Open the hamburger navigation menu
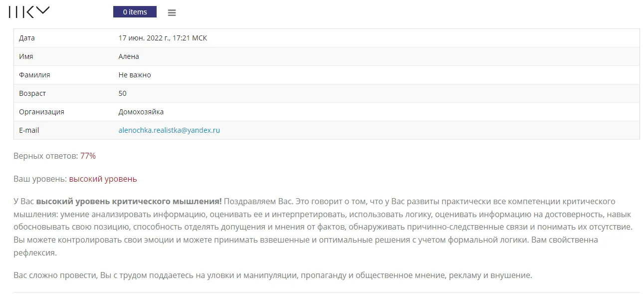 (172, 12)
